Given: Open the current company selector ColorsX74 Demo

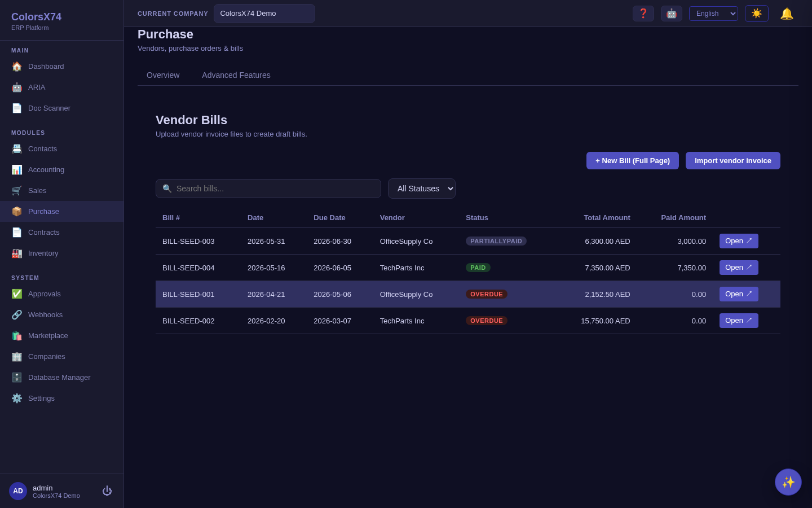Looking at the screenshot, I should 264,14.
